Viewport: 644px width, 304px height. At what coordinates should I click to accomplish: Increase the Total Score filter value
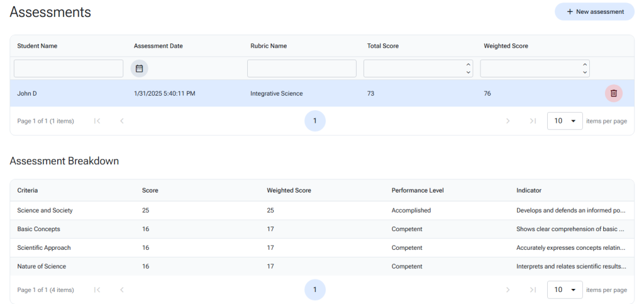pyautogui.click(x=469, y=65)
